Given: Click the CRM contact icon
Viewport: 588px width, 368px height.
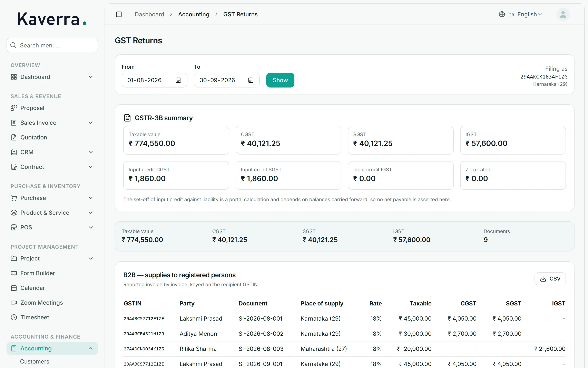Looking at the screenshot, I should [x=14, y=152].
